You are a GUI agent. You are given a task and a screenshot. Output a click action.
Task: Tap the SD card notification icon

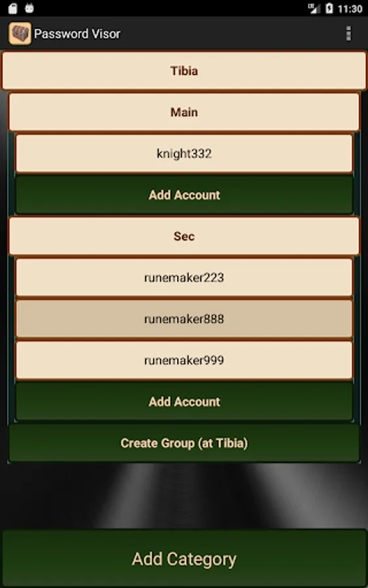pyautogui.click(x=13, y=8)
